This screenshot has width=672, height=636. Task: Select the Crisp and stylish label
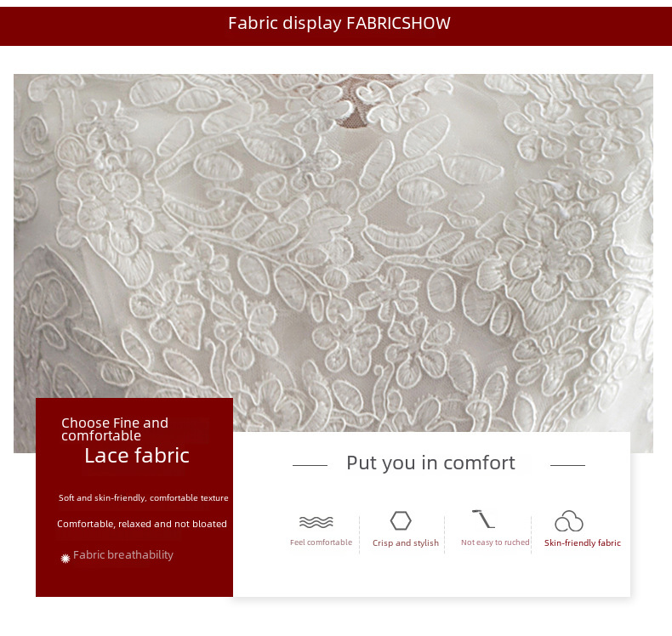(406, 542)
